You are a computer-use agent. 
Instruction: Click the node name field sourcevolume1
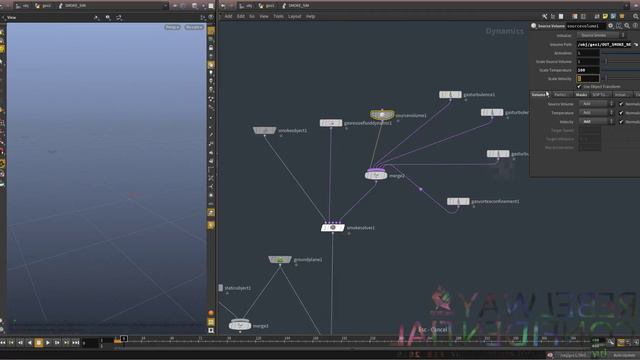coord(586,26)
